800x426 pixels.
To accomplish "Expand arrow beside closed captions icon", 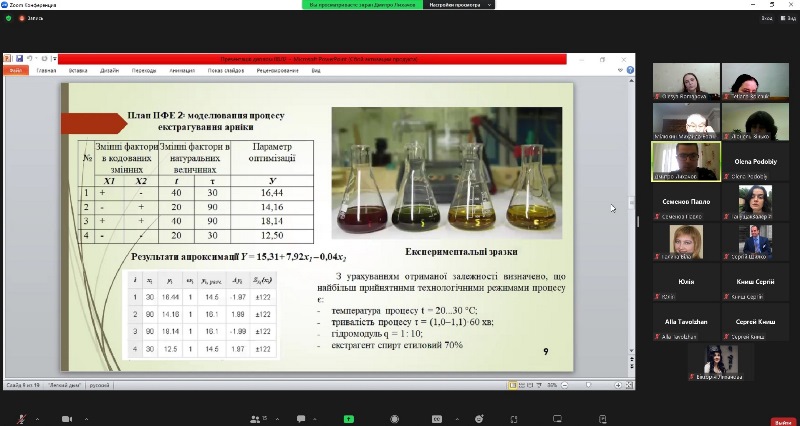I will tap(457, 419).
